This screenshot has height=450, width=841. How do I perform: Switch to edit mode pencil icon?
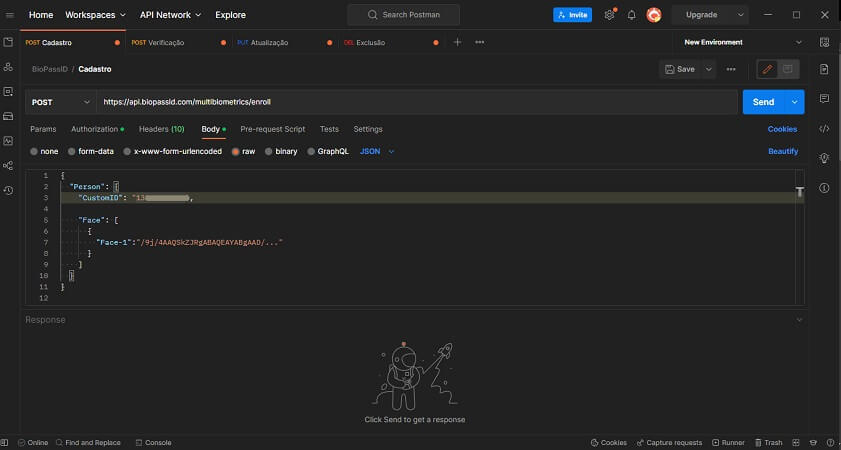click(768, 69)
